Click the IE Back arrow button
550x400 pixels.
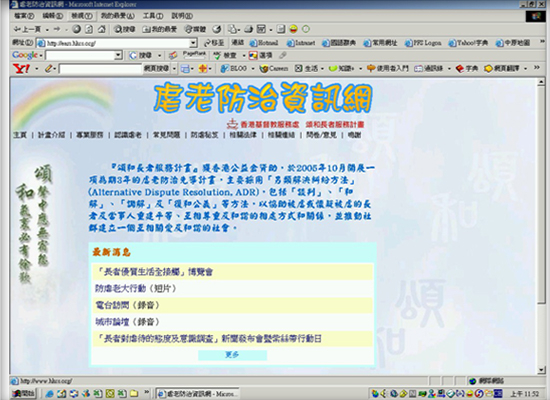point(27,29)
